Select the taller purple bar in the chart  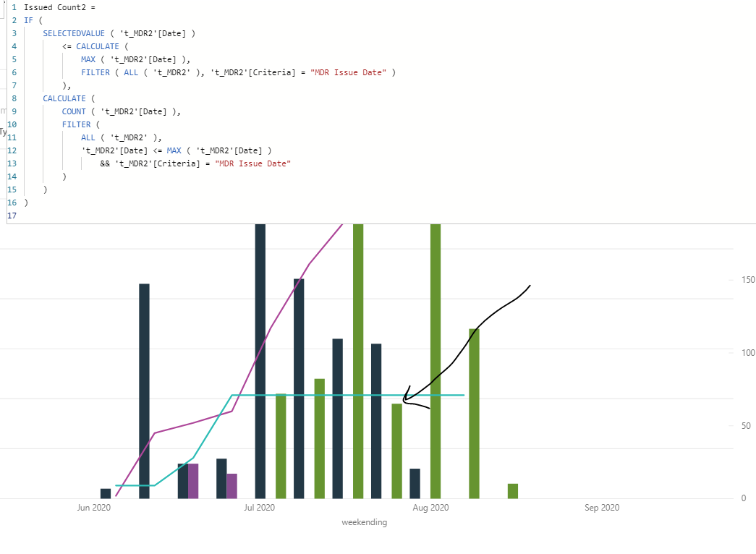193,481
